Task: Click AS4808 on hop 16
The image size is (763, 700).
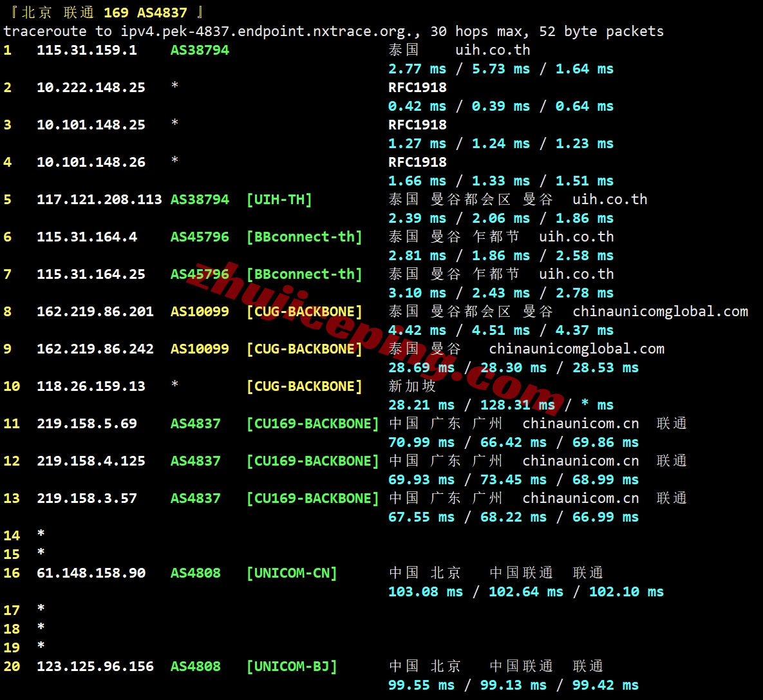Action: [x=196, y=573]
